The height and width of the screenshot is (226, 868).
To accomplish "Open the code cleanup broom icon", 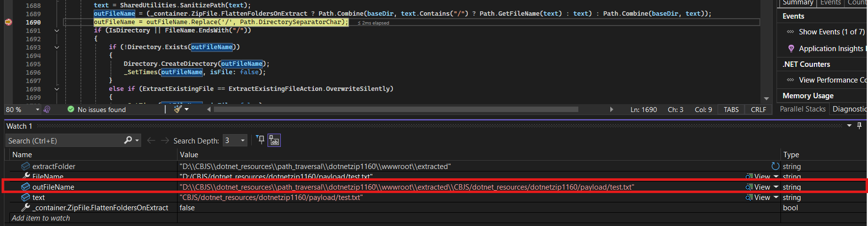I will 178,109.
